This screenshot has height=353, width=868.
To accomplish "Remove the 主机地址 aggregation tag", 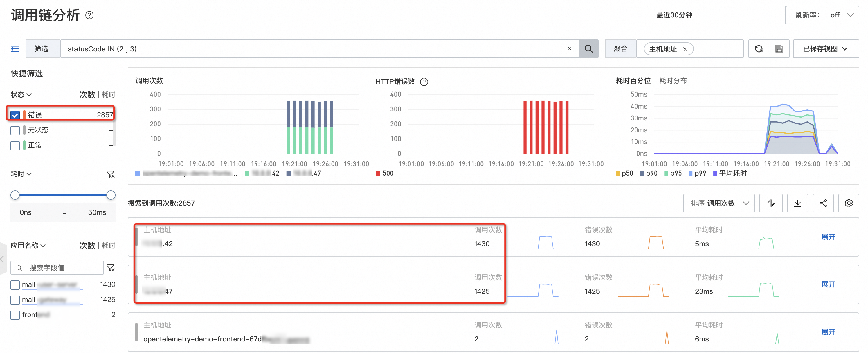I will pyautogui.click(x=685, y=49).
